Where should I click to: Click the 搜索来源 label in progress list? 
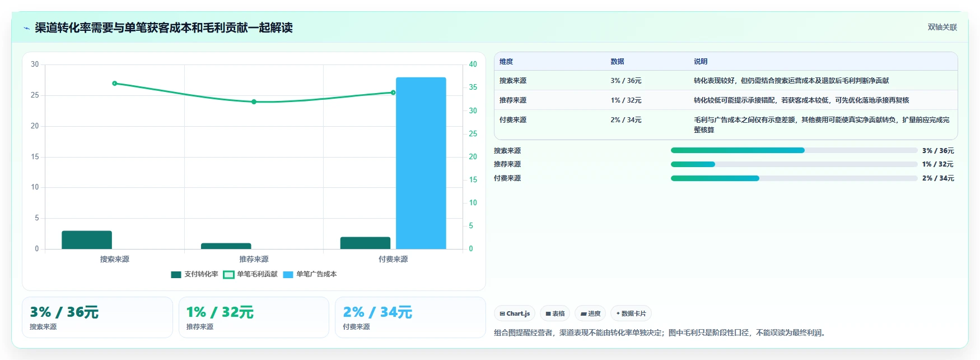(x=507, y=151)
